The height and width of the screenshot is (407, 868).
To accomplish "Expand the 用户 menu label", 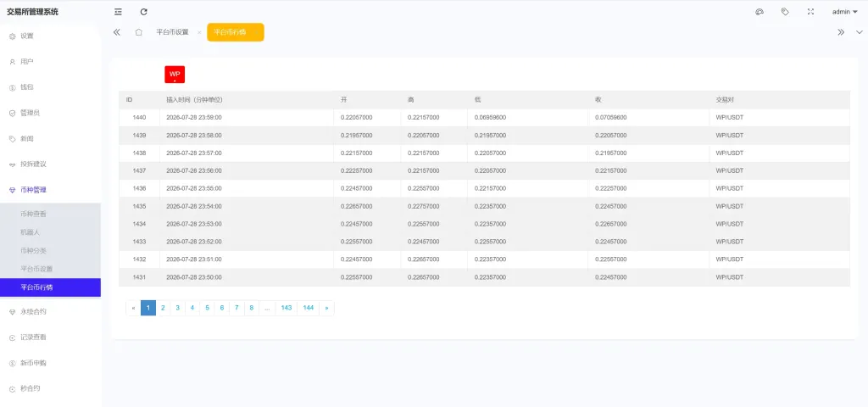I will coord(27,61).
